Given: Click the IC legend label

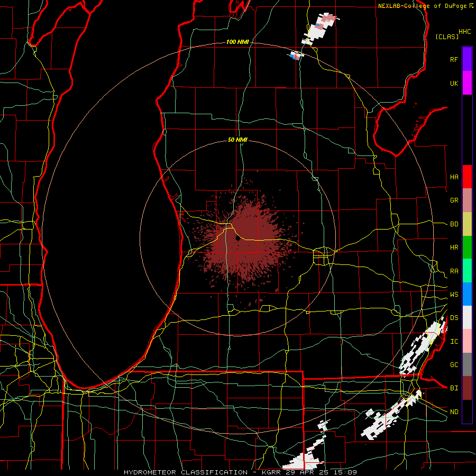Looking at the screenshot, I should click(x=454, y=342).
